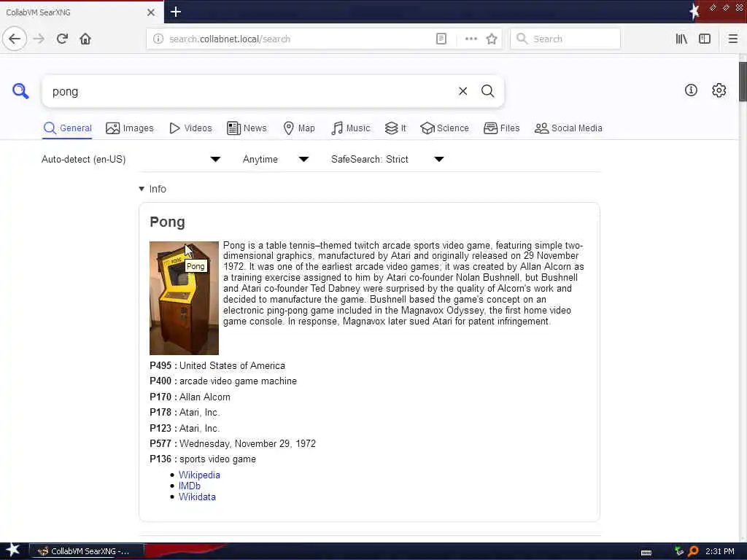Click the page vertical scrollbar thumb
747x560 pixels.
[743, 82]
